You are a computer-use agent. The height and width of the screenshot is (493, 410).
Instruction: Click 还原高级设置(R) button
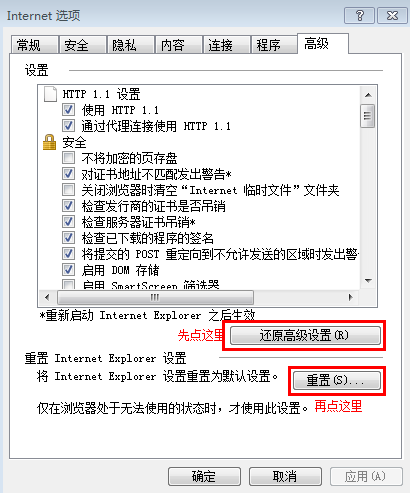click(x=305, y=335)
